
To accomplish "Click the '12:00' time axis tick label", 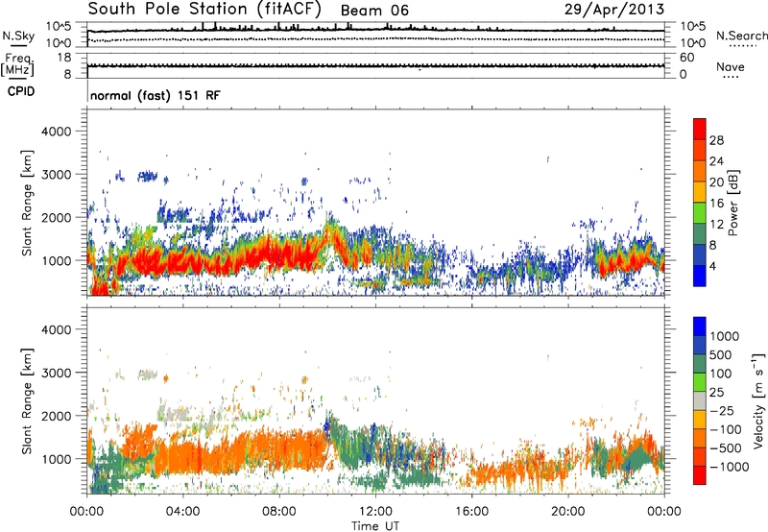I will click(375, 512).
